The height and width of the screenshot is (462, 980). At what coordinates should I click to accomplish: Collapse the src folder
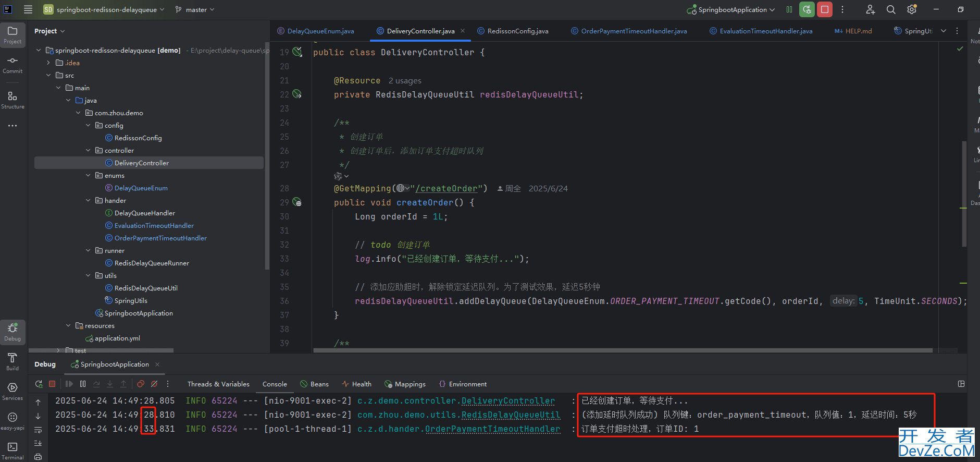(48, 76)
